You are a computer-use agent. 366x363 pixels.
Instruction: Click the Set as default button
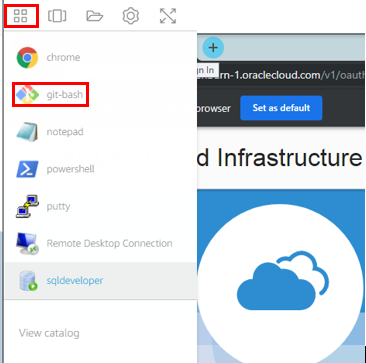coord(281,108)
